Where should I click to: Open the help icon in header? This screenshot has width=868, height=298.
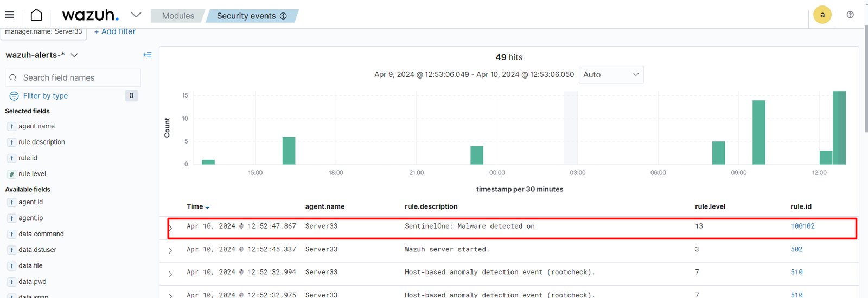pyautogui.click(x=850, y=15)
